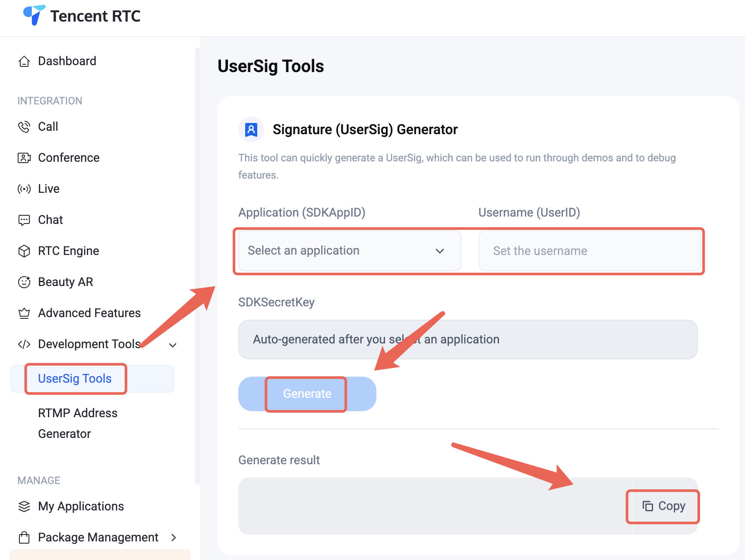This screenshot has height=560, width=745.
Task: Select the Live entry label
Action: point(49,189)
